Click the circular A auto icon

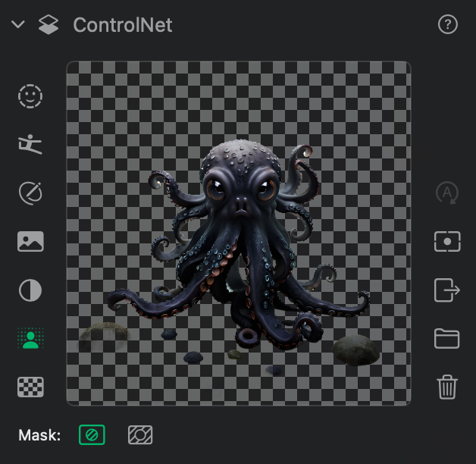(x=447, y=193)
